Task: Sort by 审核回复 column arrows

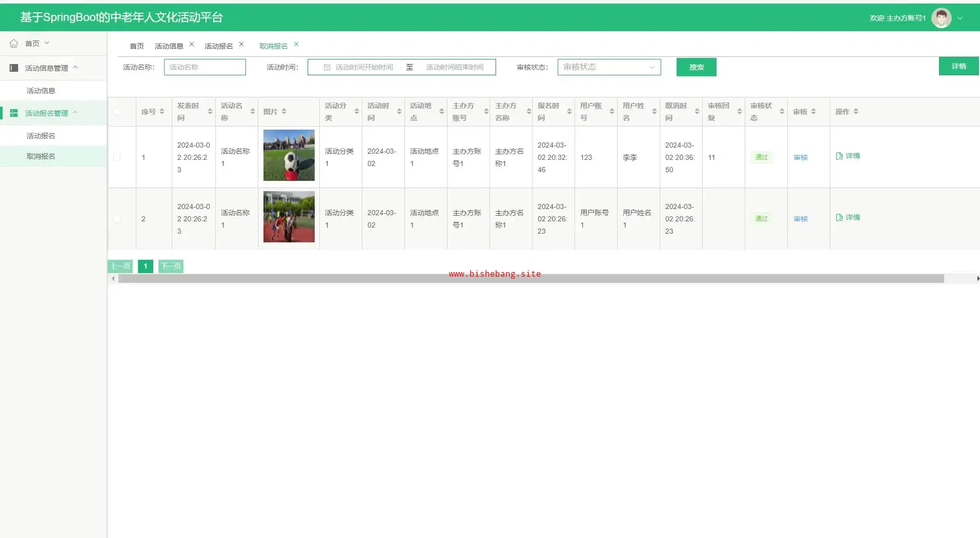Action: pos(740,111)
